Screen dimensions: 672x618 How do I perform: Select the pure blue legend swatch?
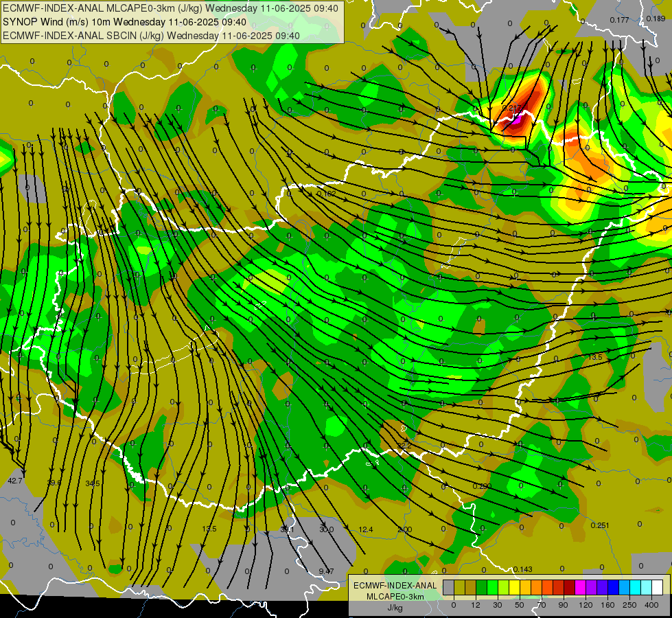pos(613,588)
